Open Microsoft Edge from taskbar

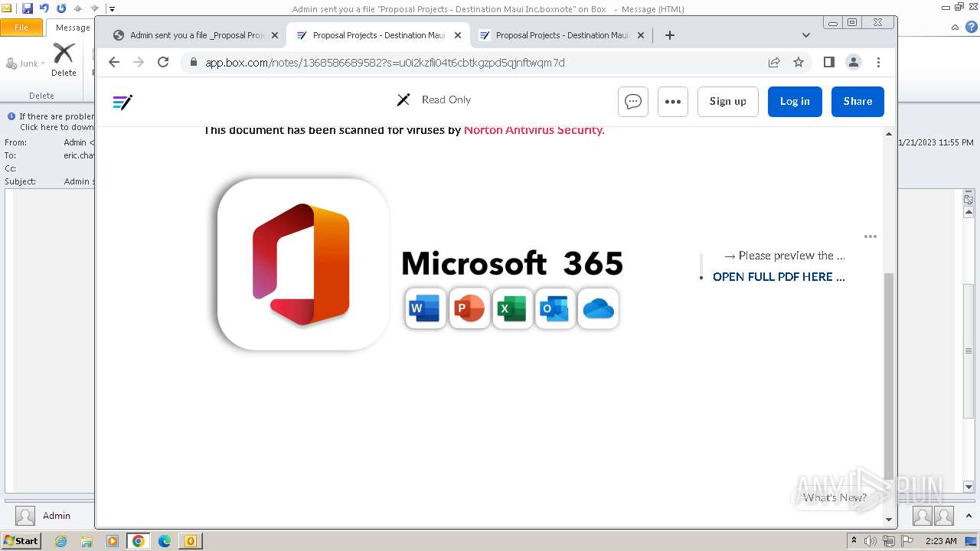point(165,541)
